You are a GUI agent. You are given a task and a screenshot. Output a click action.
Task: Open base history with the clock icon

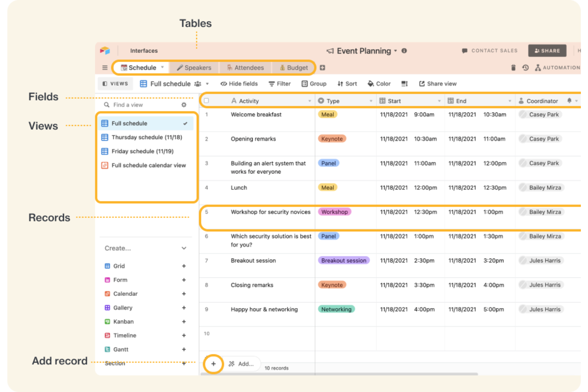[525, 68]
